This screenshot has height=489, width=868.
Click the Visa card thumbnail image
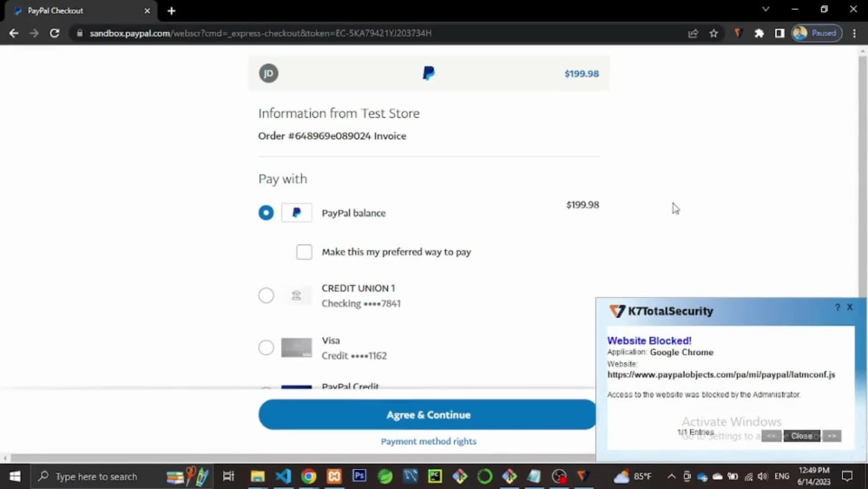[296, 347]
